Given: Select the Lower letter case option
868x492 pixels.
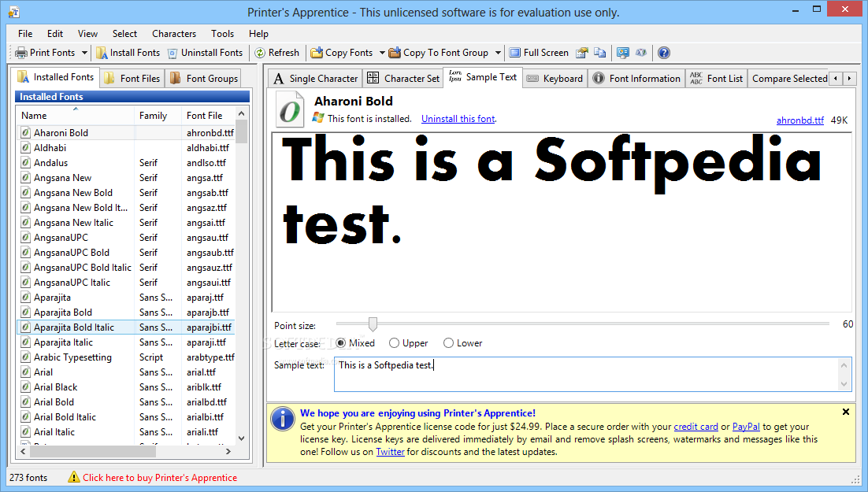Looking at the screenshot, I should 463,343.
